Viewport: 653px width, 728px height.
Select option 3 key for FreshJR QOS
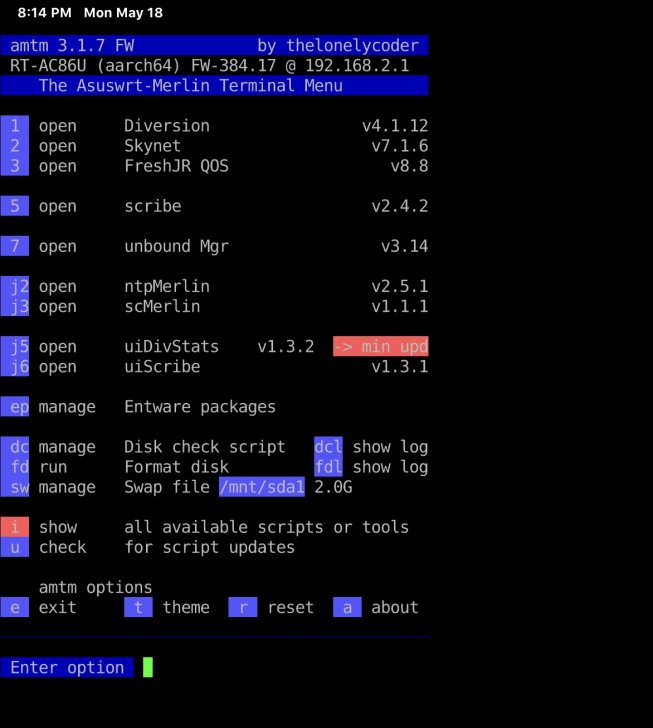(14, 166)
